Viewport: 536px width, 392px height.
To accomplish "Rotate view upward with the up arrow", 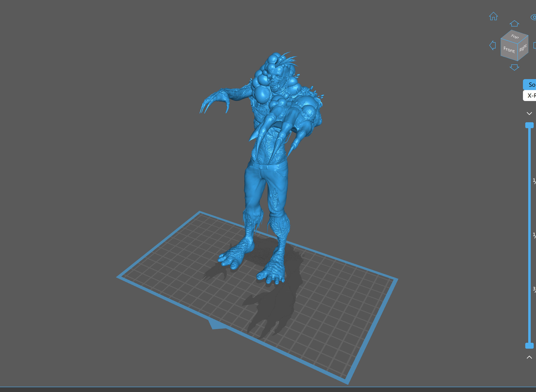I will coord(514,23).
